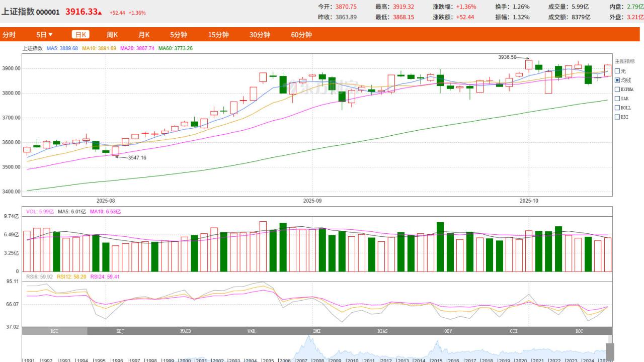644x362 pixels.
Task: Click the year 2015 on the timeline
Action: click(x=436, y=360)
